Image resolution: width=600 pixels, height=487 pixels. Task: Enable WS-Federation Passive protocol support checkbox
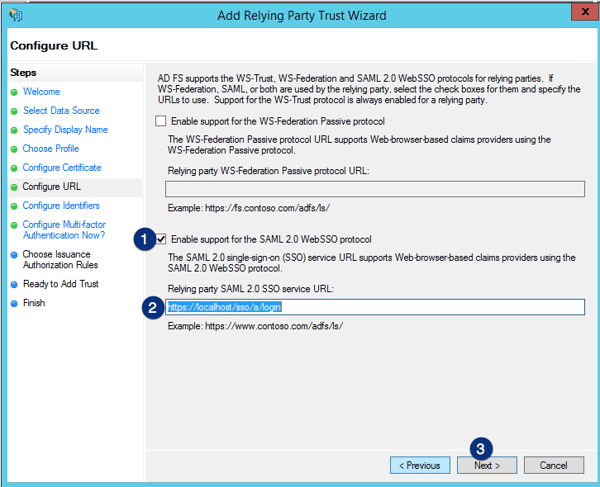click(161, 121)
